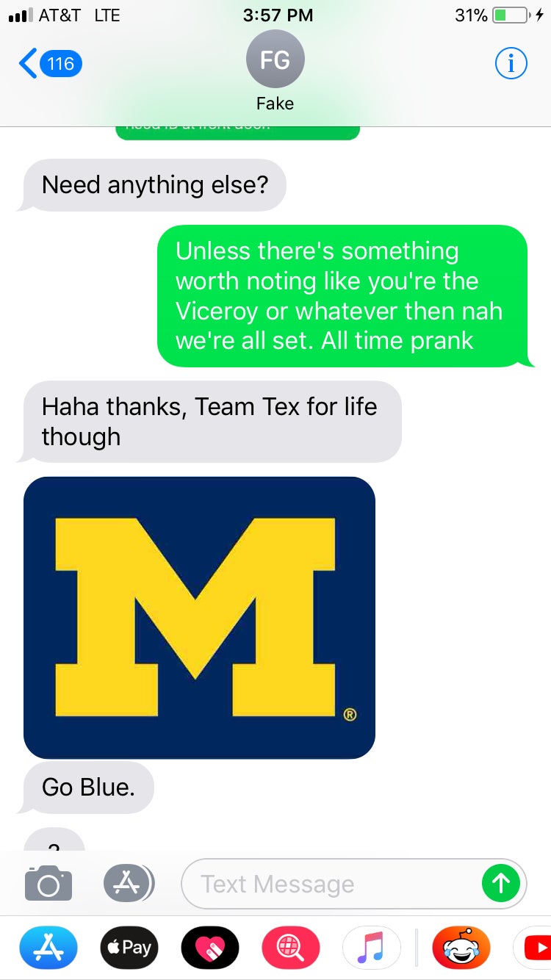Image resolution: width=551 pixels, height=980 pixels.
Task: Open the Music app in app strip
Action: pyautogui.click(x=372, y=948)
